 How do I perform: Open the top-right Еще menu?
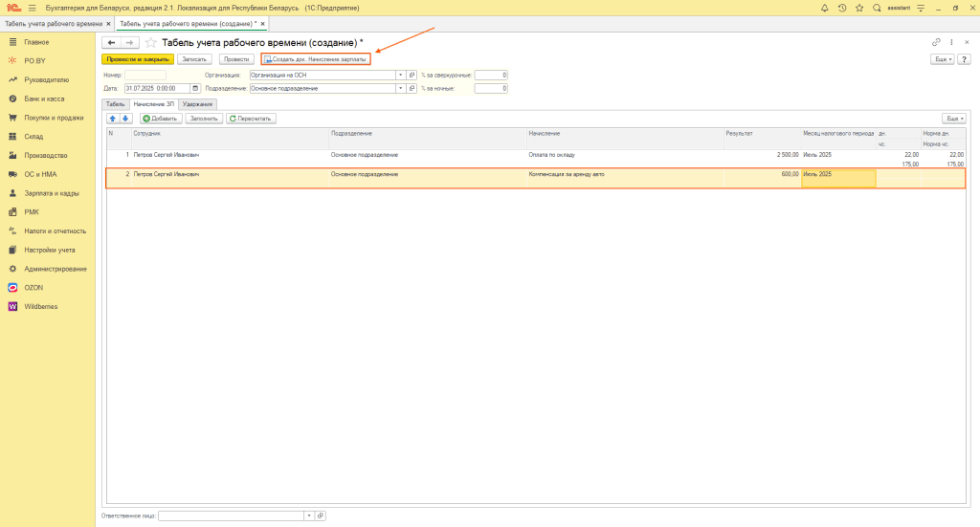pyautogui.click(x=943, y=59)
